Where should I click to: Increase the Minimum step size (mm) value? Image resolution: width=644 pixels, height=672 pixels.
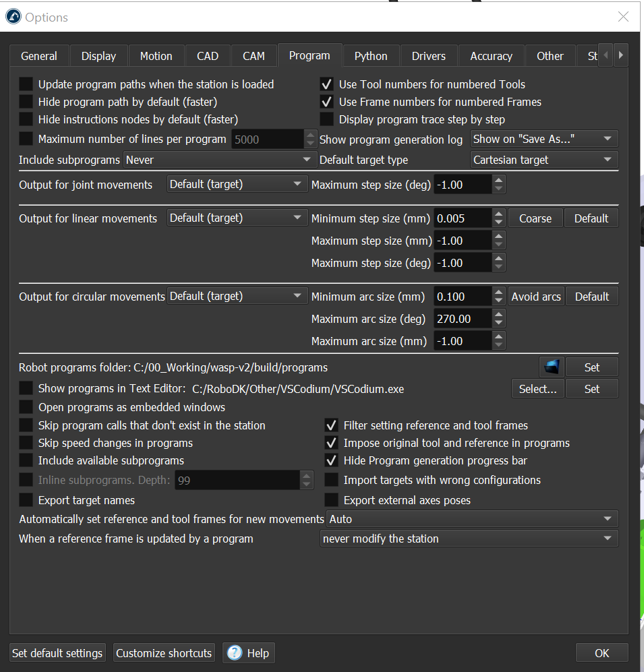coord(498,214)
